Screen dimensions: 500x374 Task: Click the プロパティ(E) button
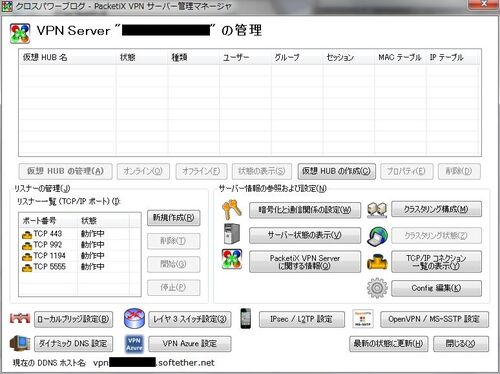[407, 171]
